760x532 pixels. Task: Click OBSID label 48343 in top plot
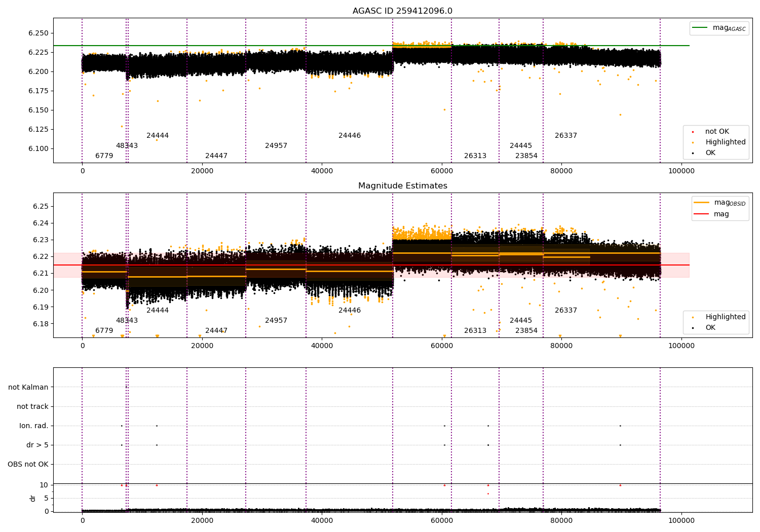click(127, 146)
